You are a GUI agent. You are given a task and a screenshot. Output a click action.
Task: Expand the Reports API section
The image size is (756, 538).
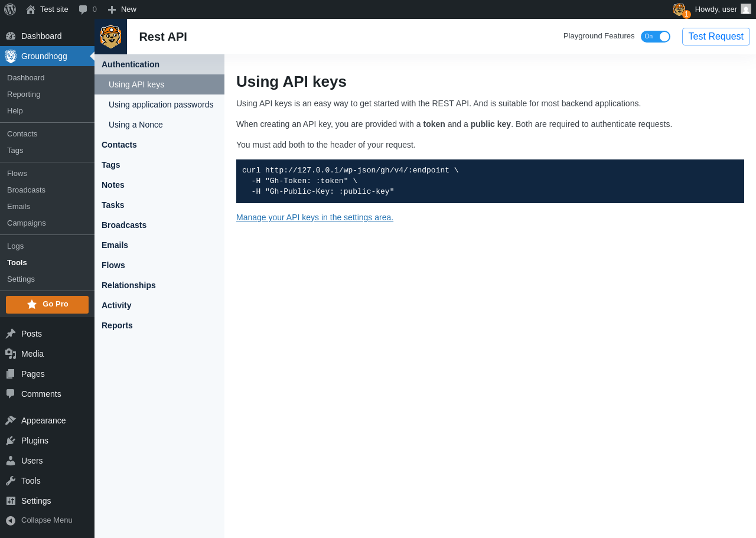(117, 325)
